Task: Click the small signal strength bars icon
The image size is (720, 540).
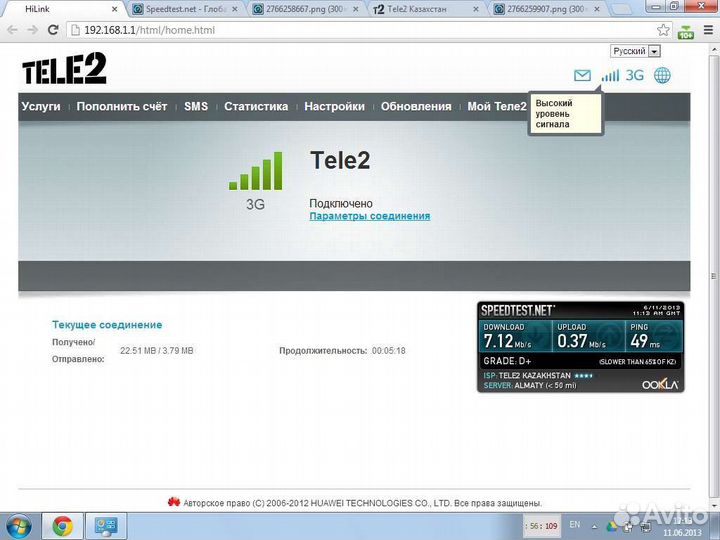Action: tap(611, 75)
